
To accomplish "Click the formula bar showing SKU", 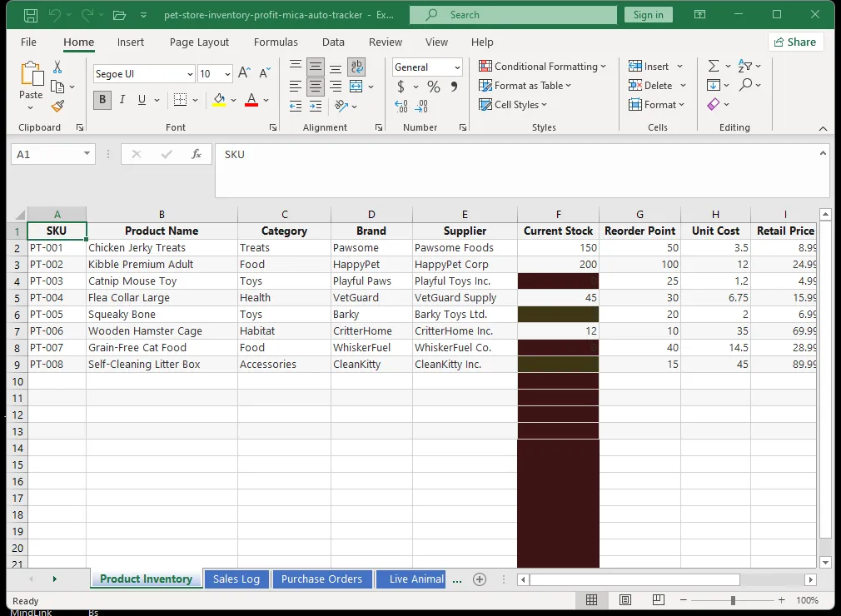I will click(x=522, y=171).
